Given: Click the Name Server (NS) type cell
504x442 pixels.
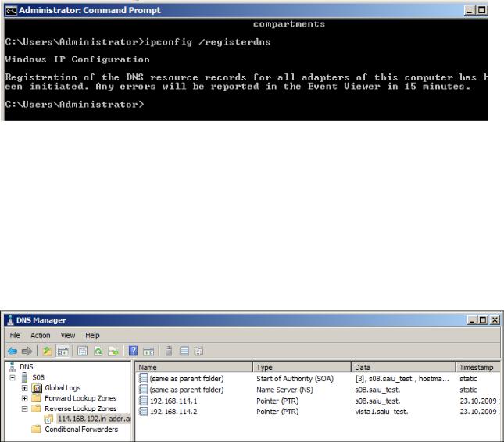Looking at the screenshot, I should click(284, 390).
